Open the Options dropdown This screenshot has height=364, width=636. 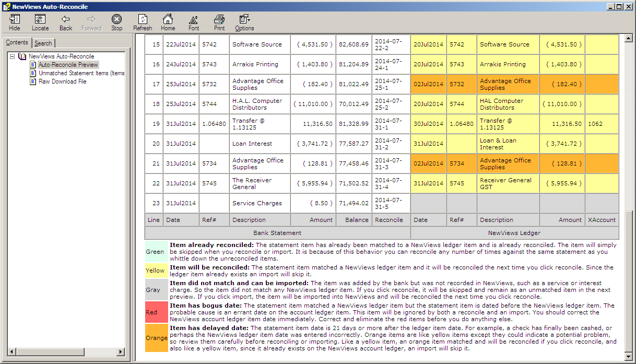coord(244,22)
